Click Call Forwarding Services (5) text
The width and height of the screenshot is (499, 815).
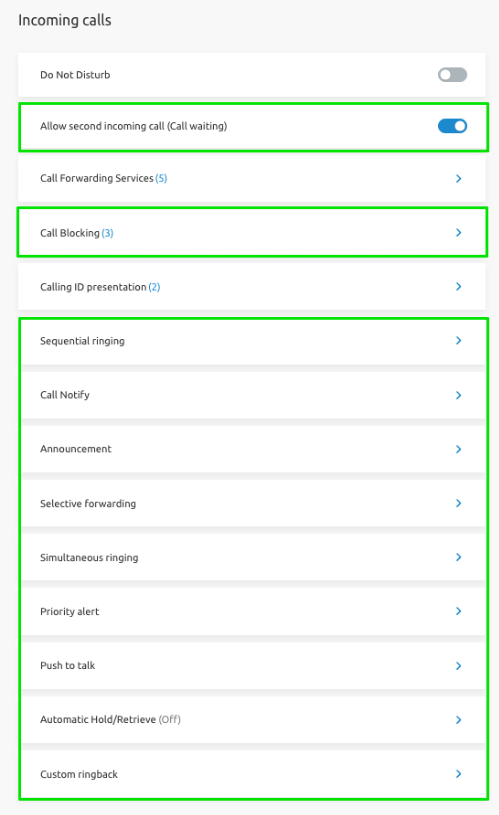[103, 178]
